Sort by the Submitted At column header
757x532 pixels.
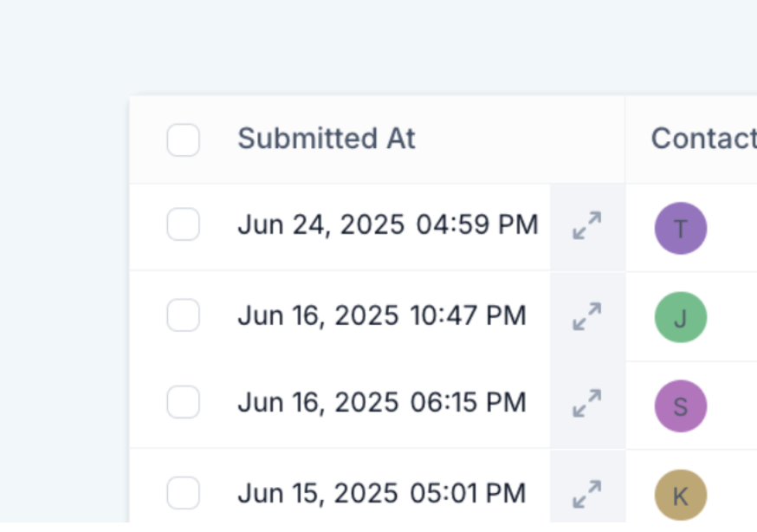(x=327, y=139)
